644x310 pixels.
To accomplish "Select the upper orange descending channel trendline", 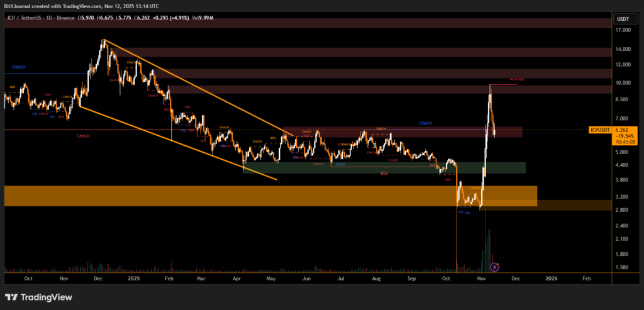I will (195, 86).
